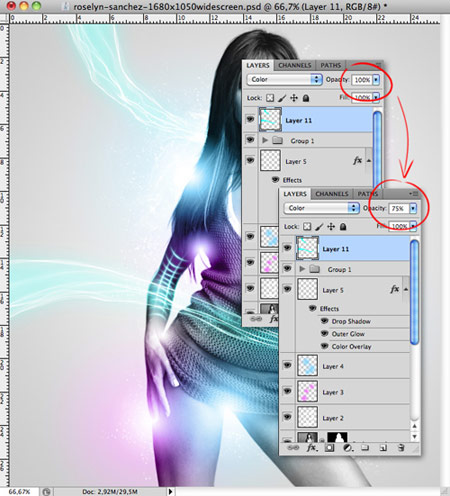Collapse Layer 5 effects arrow in the back panel
The width and height of the screenshot is (450, 496).
pyautogui.click(x=369, y=161)
